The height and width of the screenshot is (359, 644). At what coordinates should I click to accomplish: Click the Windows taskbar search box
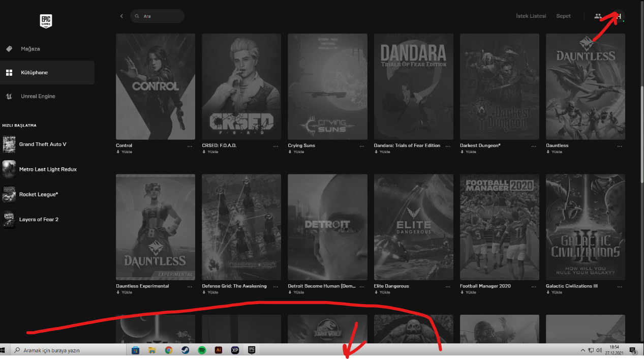tap(68, 350)
